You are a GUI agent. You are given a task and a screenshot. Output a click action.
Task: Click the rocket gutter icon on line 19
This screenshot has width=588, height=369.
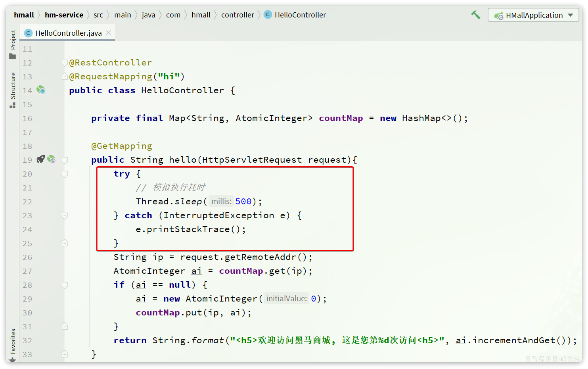pos(40,160)
